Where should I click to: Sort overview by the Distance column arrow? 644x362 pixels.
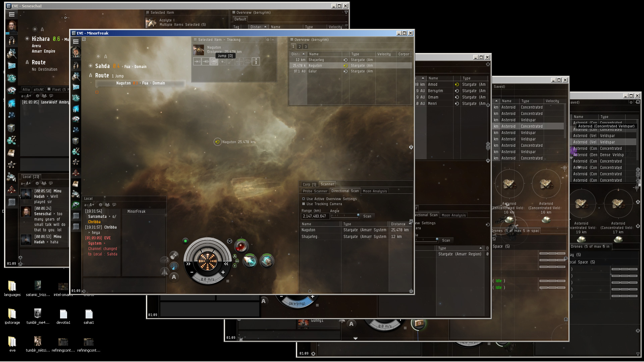pyautogui.click(x=303, y=54)
